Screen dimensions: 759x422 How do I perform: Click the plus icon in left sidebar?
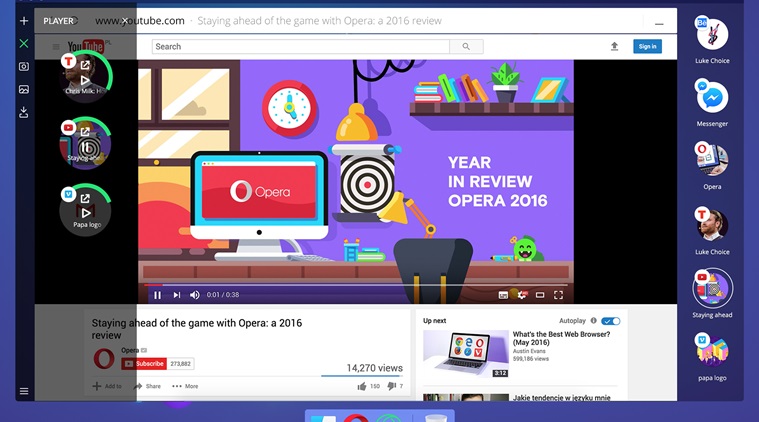click(x=24, y=21)
